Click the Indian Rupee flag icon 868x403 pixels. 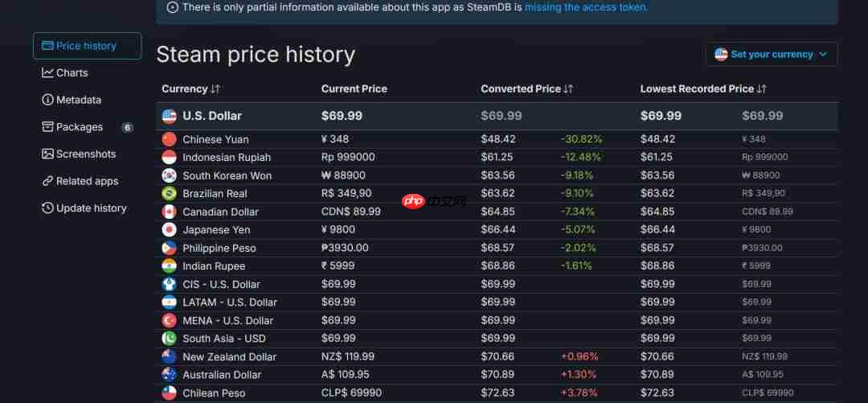[169, 266]
